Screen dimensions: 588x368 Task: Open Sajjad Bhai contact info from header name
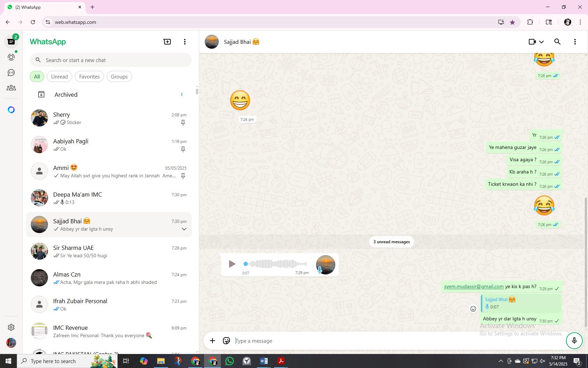tap(241, 42)
